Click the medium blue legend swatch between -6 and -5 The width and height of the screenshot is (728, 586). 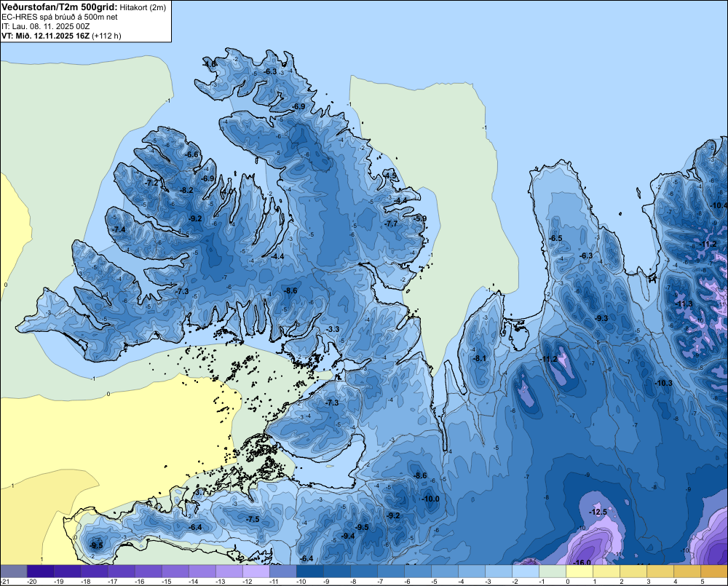pyautogui.click(x=418, y=571)
